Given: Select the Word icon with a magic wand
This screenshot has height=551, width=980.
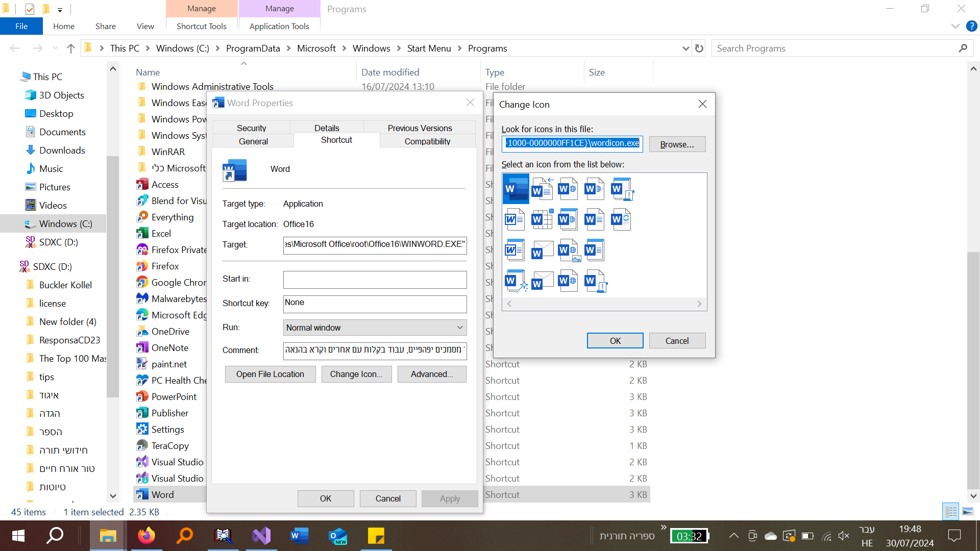Looking at the screenshot, I should click(516, 281).
